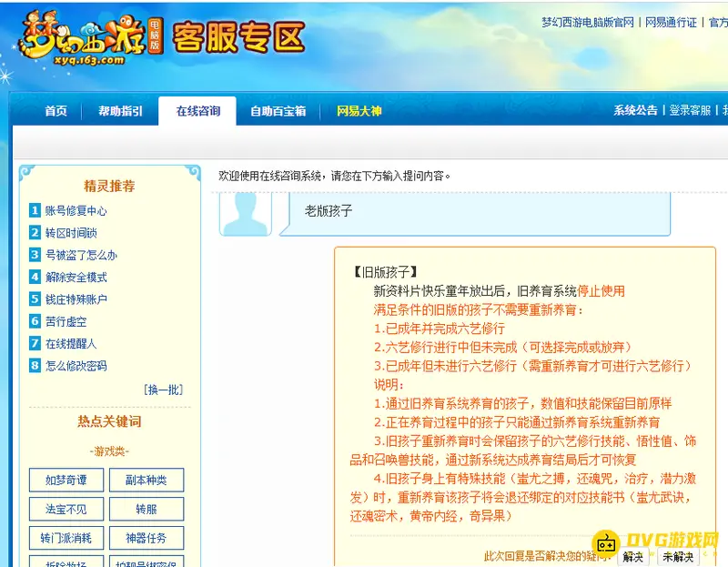Mark the reply as 解决
728x567 pixels.
tap(632, 556)
